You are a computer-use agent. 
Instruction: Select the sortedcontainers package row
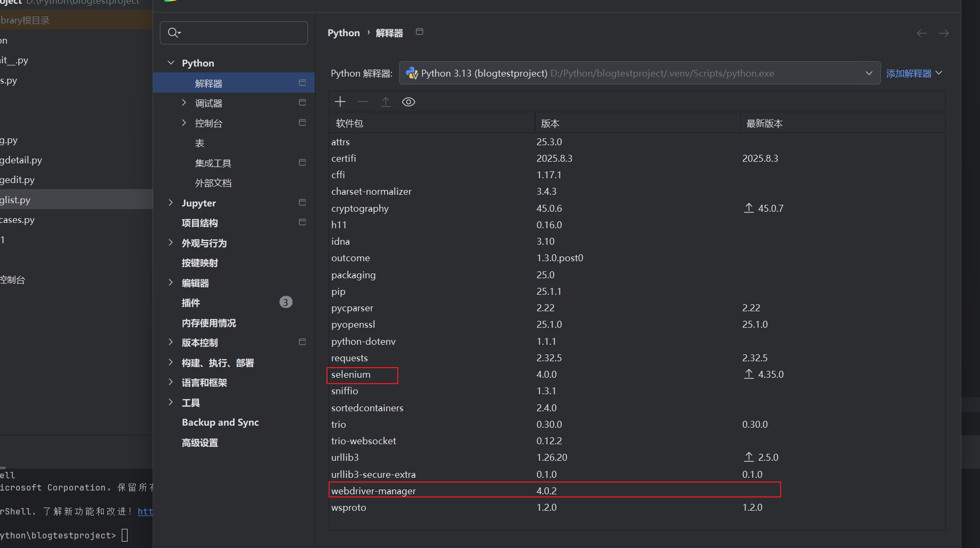tap(637, 408)
